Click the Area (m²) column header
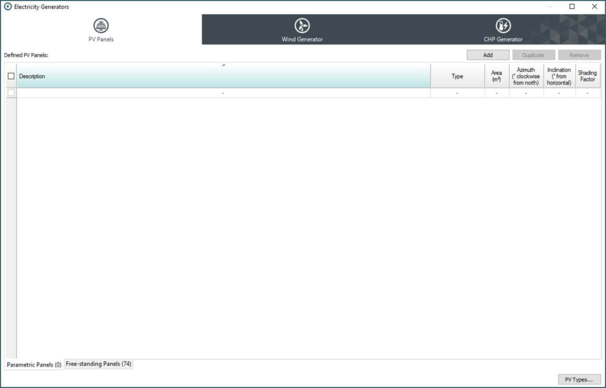The height and width of the screenshot is (388, 606). pyautogui.click(x=497, y=76)
